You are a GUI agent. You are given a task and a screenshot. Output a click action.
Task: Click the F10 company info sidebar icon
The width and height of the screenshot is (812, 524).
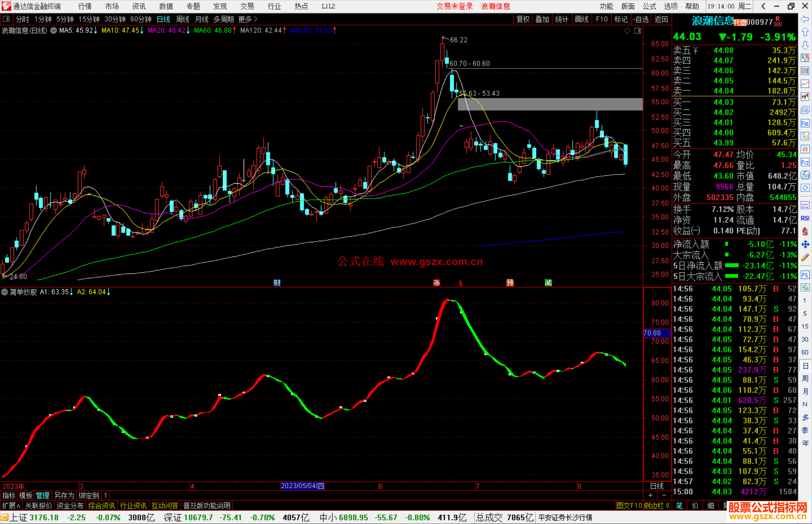point(805,123)
